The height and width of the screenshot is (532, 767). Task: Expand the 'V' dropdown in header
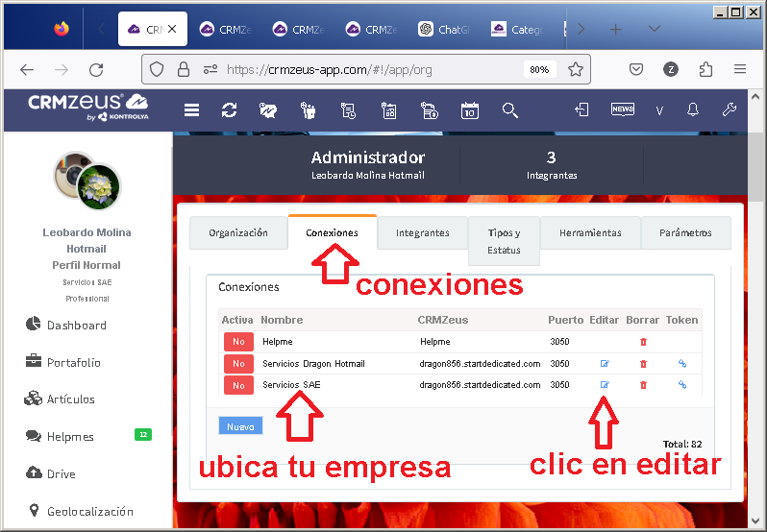(659, 110)
